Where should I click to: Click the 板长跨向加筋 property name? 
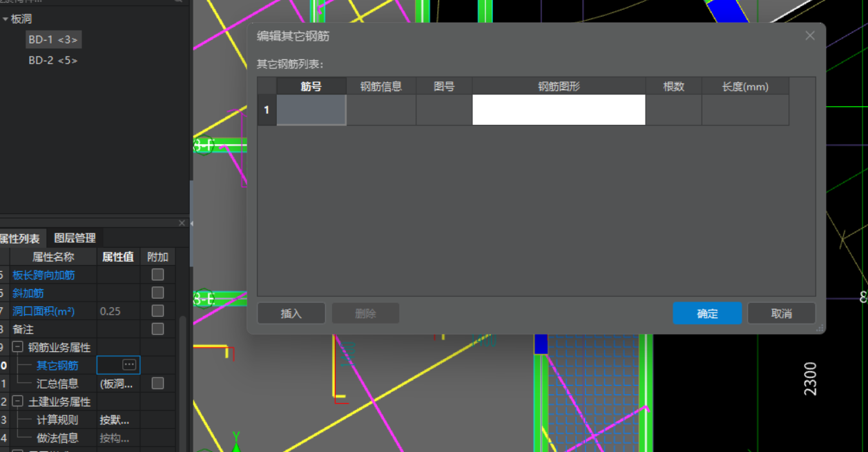44,275
